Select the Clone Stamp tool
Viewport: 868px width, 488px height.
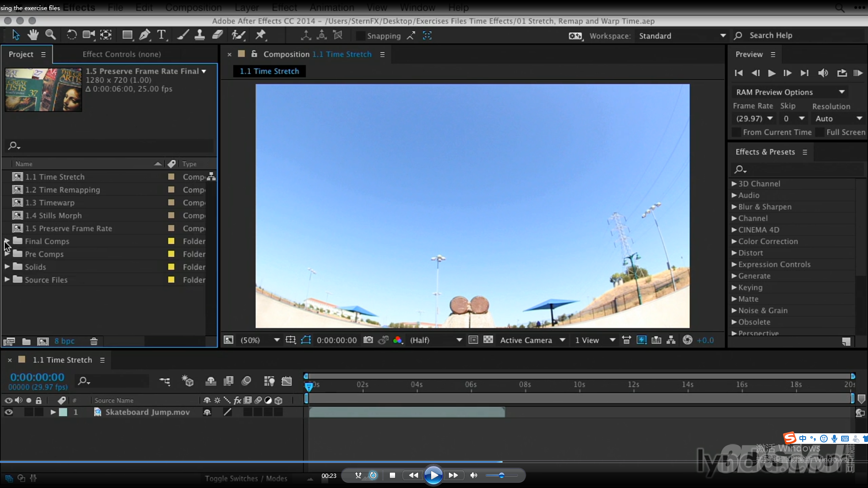(199, 35)
